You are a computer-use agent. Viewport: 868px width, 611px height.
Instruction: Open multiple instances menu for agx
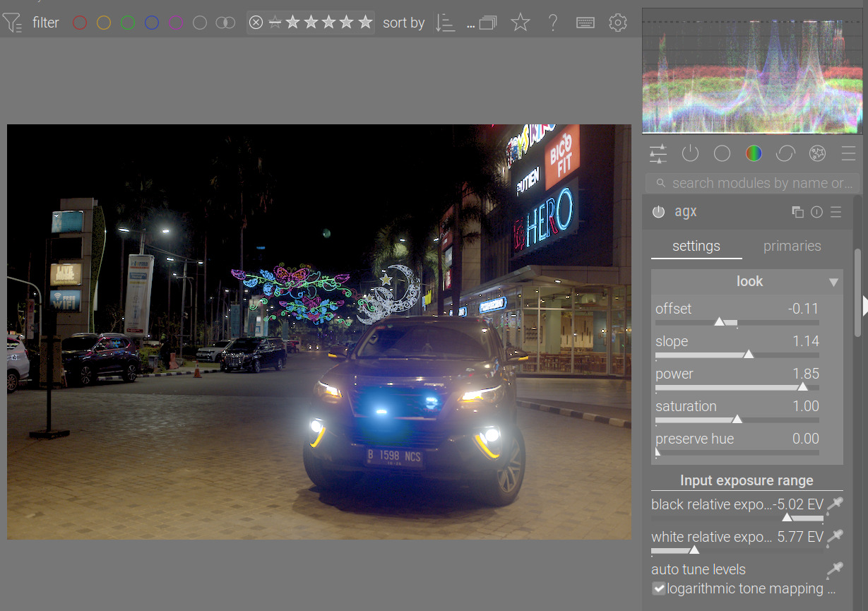(x=797, y=212)
